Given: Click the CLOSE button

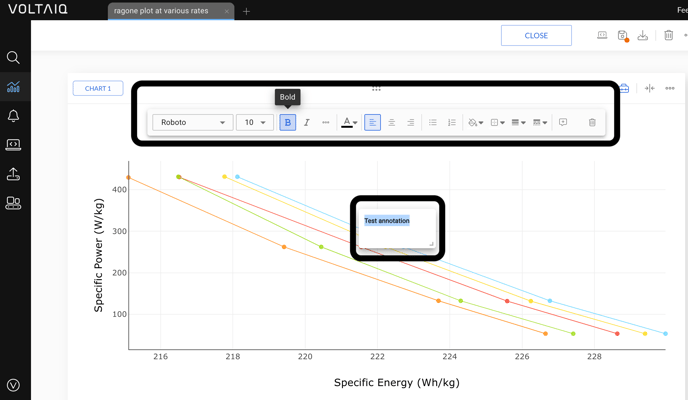Looking at the screenshot, I should click(x=536, y=35).
